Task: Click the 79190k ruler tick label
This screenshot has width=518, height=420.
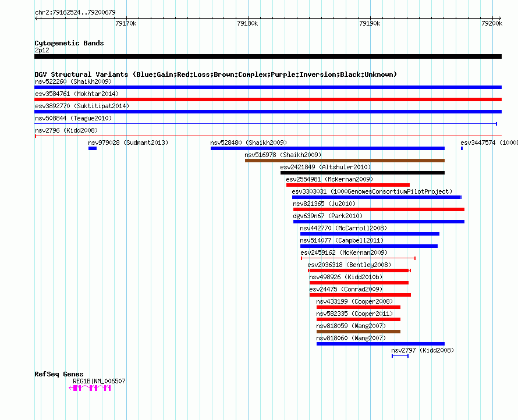Action: 370,23
